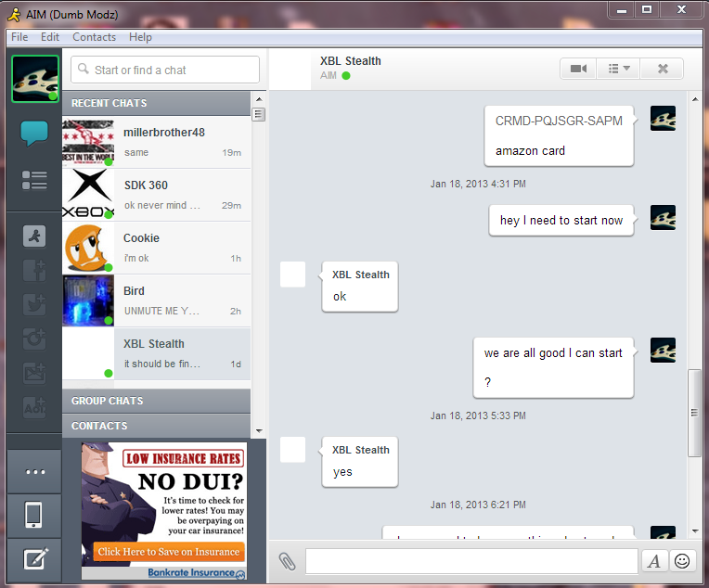Open your own profile avatar in sidebar
The width and height of the screenshot is (709, 588).
coord(35,79)
